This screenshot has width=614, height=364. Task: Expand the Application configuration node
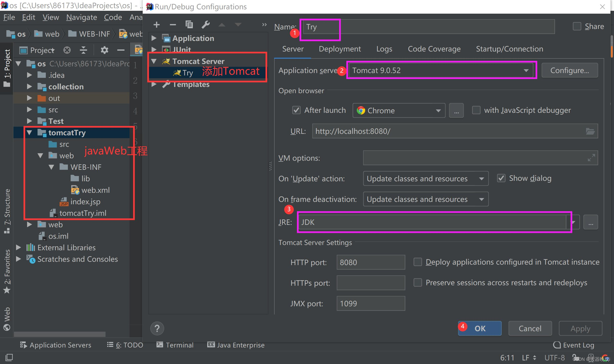(x=154, y=38)
